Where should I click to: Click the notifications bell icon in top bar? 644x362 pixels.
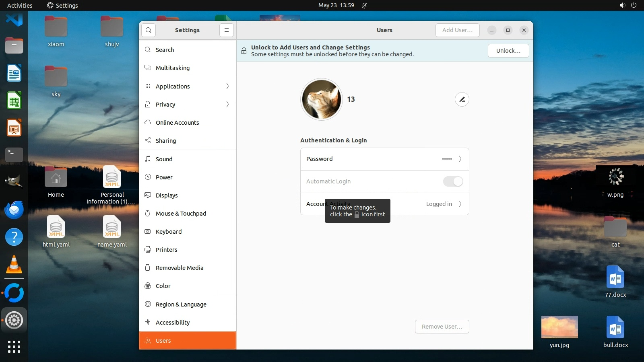[364, 6]
